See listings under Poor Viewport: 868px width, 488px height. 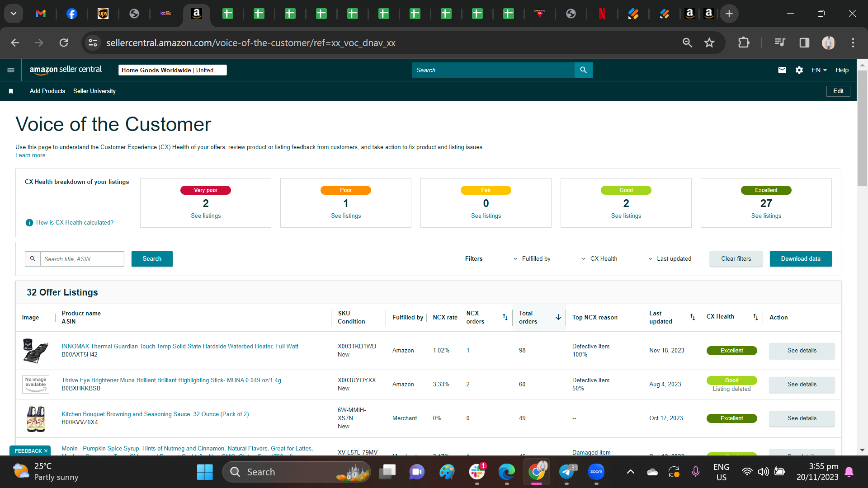(346, 216)
